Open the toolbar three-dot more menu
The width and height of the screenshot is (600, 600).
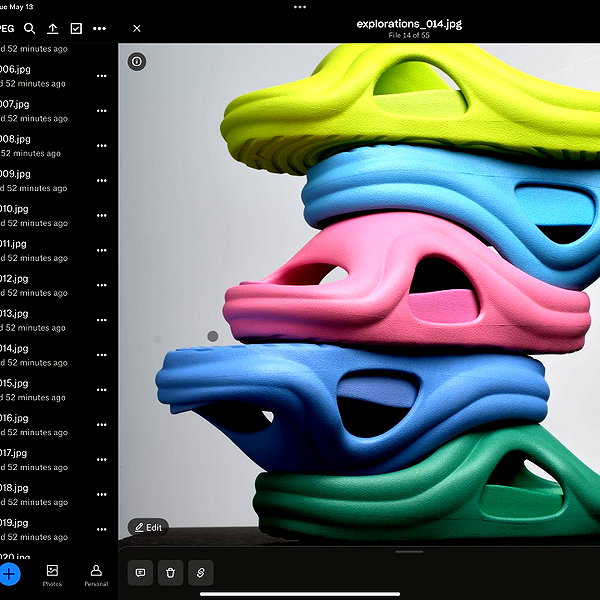[x=99, y=28]
